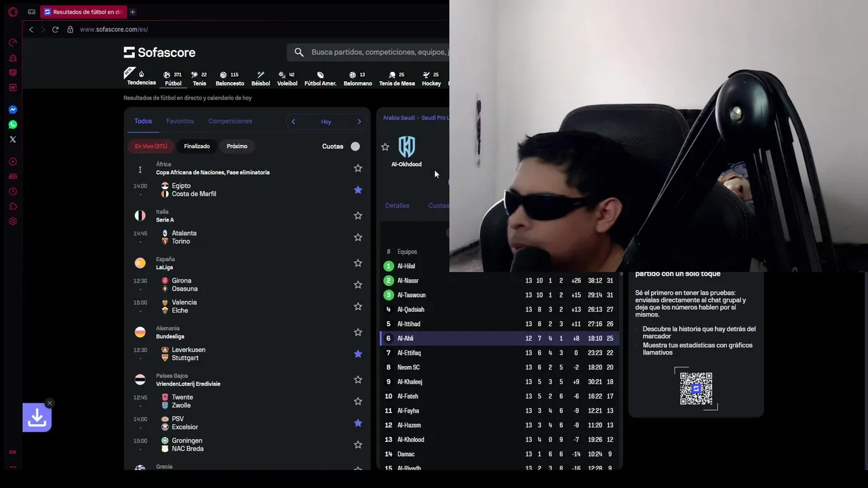Filter by En Vivo (371) matches
This screenshot has width=868, height=488.
tap(151, 146)
